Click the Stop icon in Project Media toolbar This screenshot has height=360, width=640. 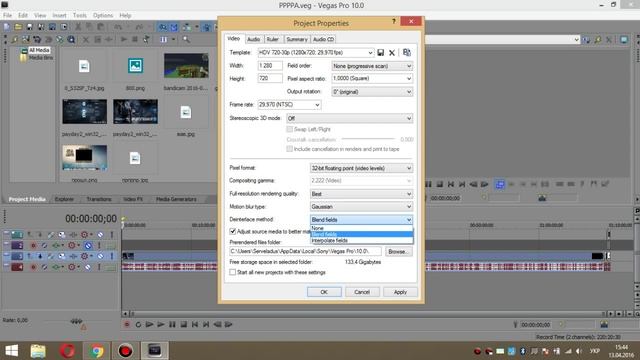[134, 40]
